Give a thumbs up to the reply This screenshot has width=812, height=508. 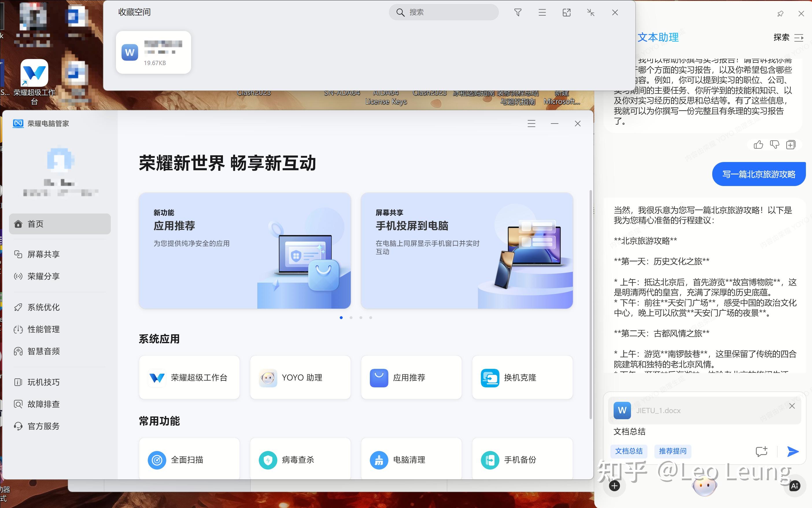[x=758, y=145]
